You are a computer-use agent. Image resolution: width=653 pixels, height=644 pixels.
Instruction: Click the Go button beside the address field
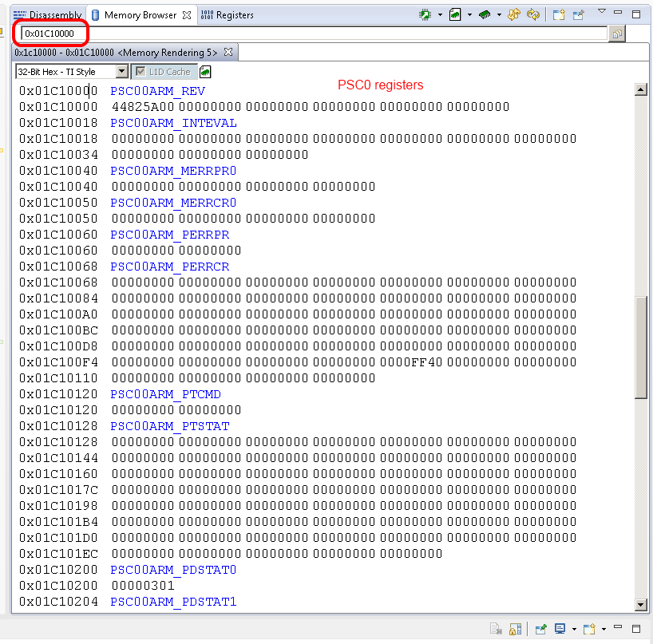pos(617,34)
